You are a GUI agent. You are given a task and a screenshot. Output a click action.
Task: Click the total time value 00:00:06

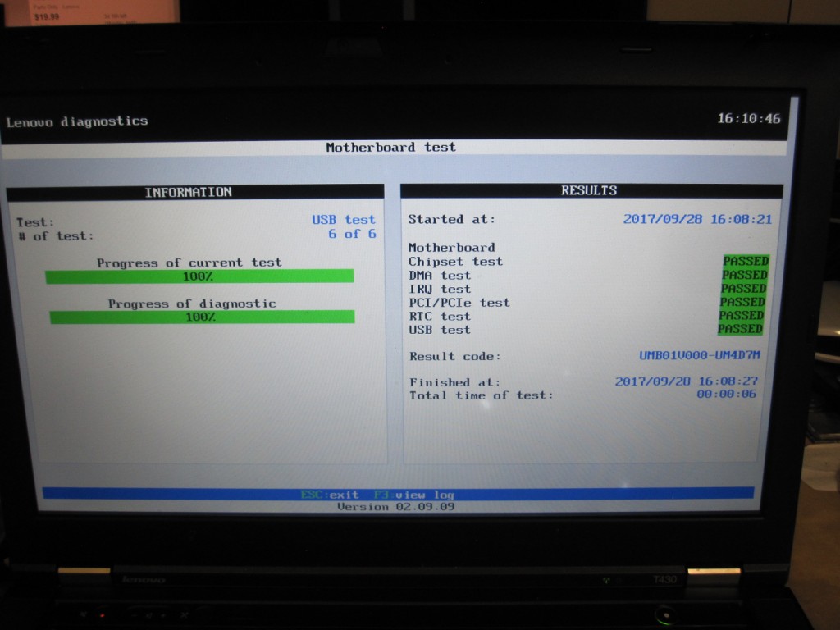coord(726,394)
